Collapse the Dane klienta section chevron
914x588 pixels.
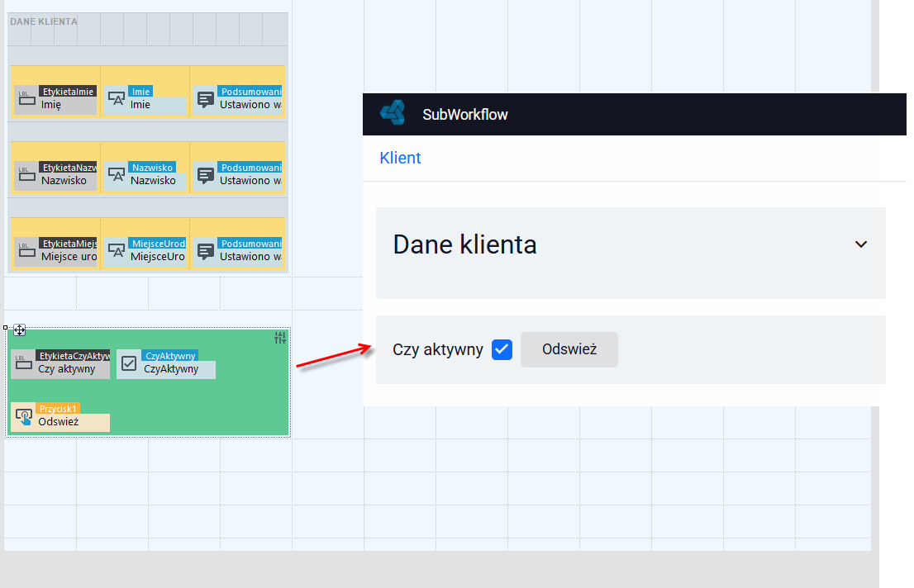point(861,244)
